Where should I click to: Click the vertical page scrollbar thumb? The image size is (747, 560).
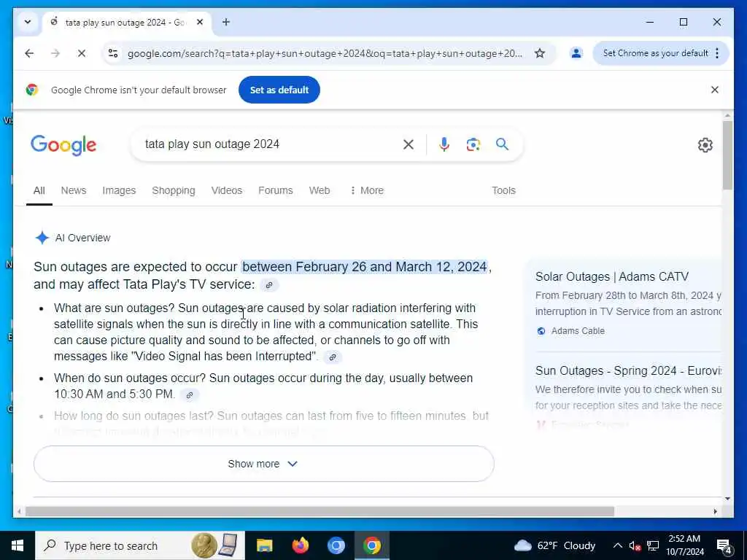click(x=727, y=155)
